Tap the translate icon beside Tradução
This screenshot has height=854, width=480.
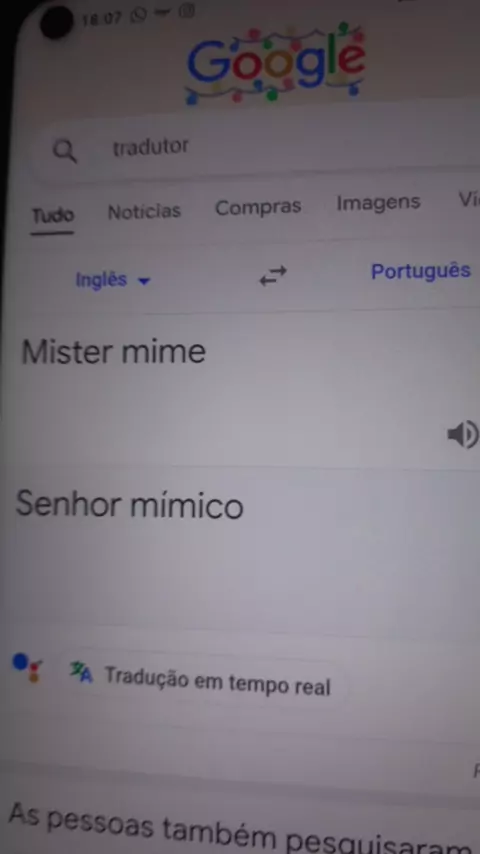tap(81, 673)
